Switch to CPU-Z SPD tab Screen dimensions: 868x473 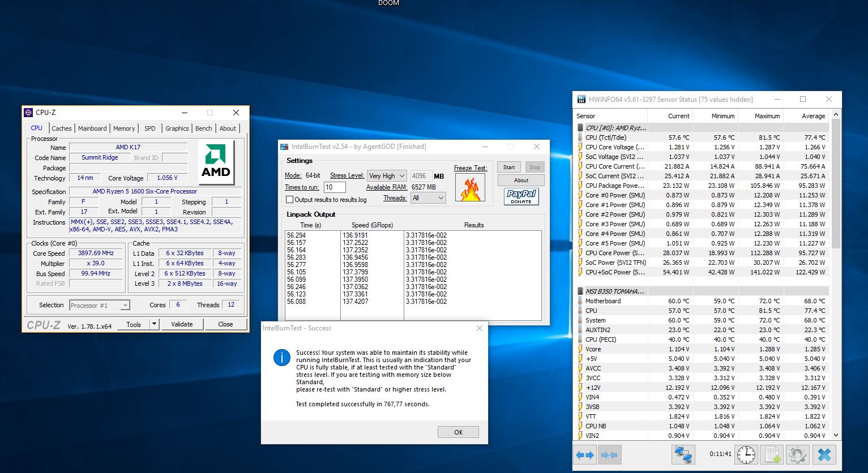point(150,128)
